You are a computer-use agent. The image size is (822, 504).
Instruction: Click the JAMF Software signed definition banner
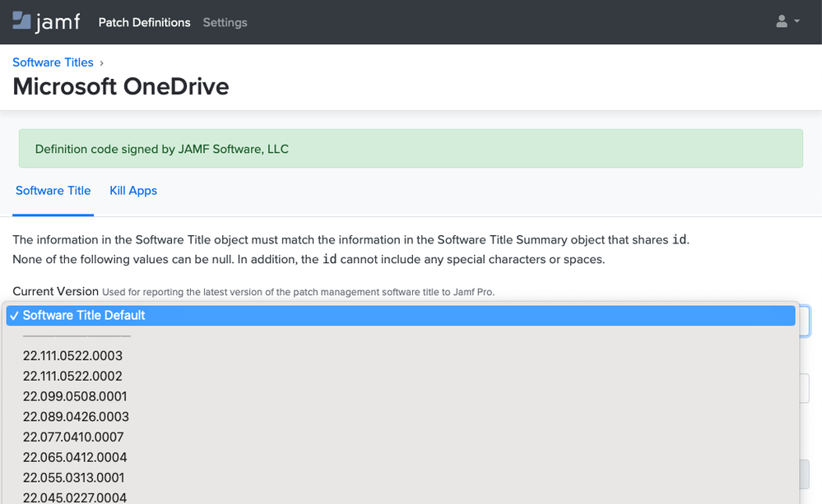click(411, 149)
